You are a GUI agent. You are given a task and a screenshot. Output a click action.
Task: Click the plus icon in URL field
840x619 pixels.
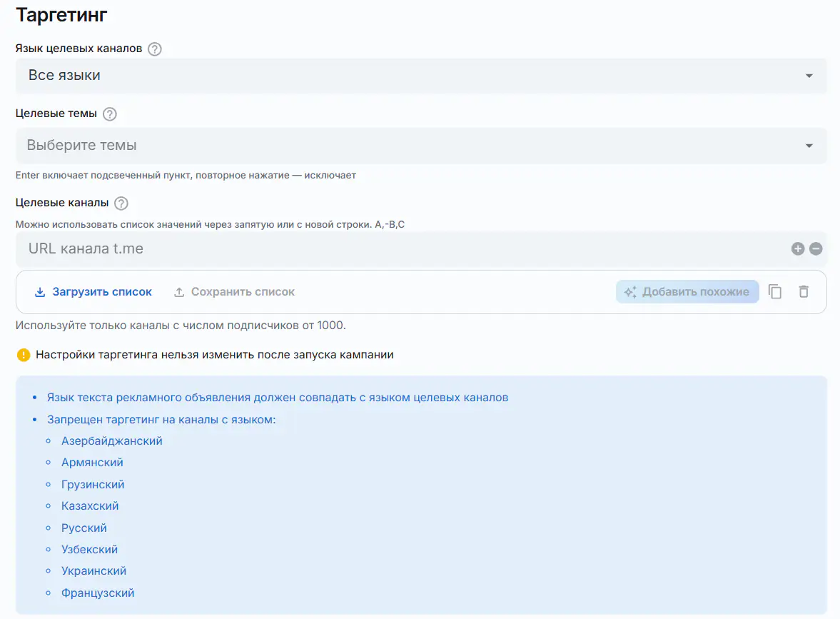click(x=798, y=248)
